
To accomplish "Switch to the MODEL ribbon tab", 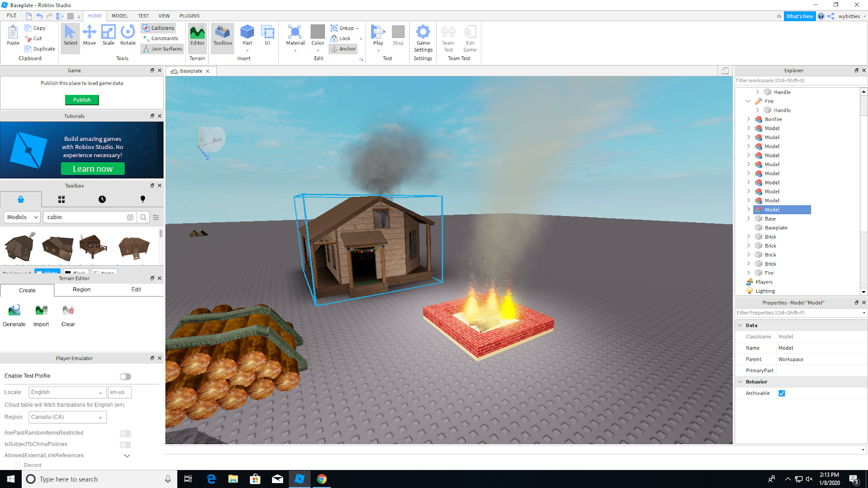I will pyautogui.click(x=119, y=16).
